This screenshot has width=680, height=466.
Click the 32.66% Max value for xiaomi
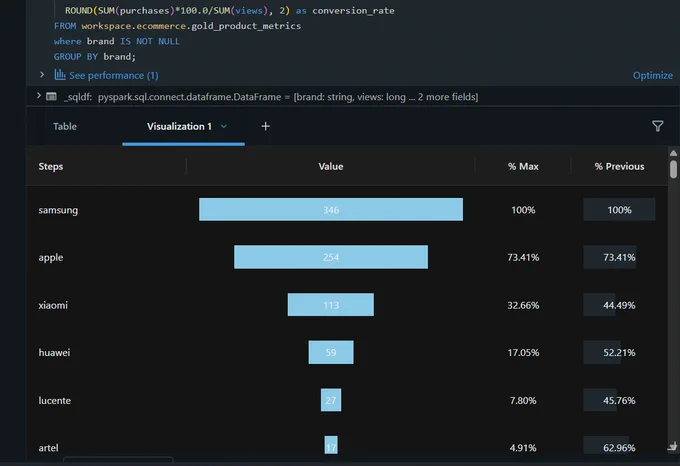523,305
